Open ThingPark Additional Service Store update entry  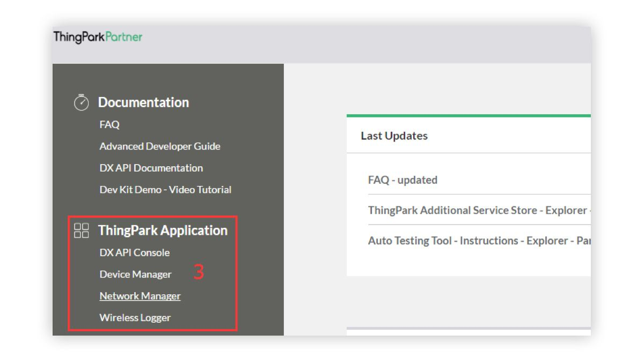click(479, 210)
